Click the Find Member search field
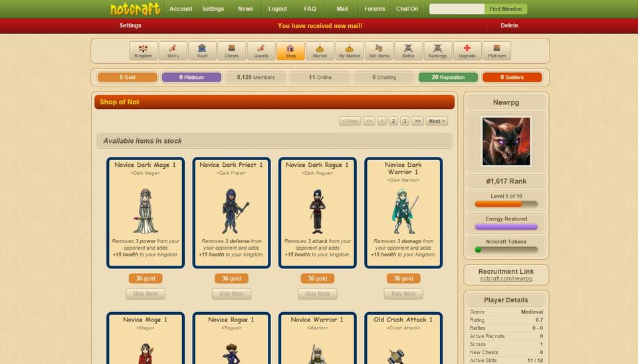 (457, 9)
